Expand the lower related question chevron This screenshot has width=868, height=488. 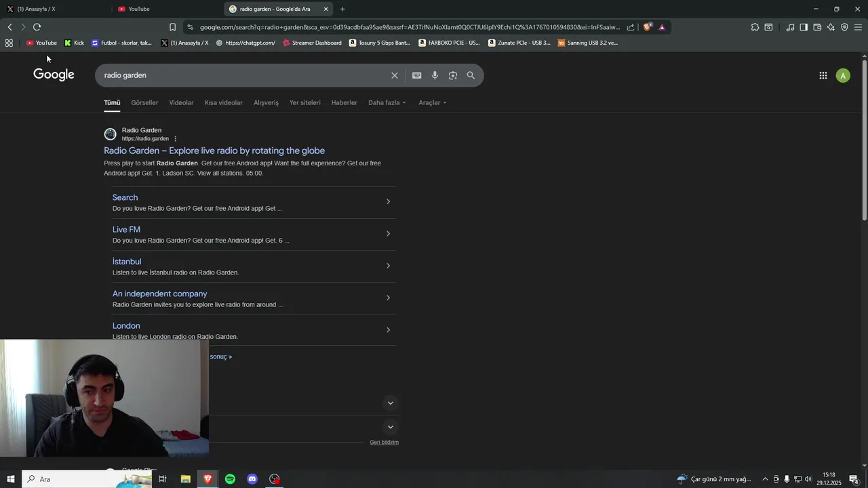(x=390, y=426)
